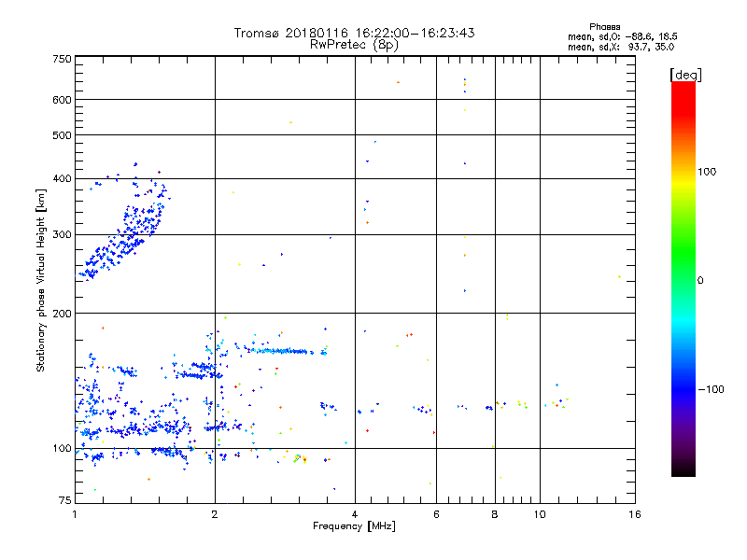Click the 'RwPretec (8p)' subtitle
Screen dimensions: 747x560
pos(354,45)
